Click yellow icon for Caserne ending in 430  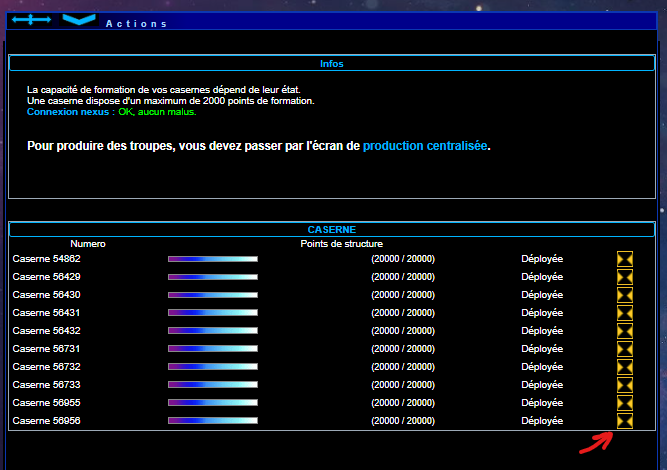coord(625,295)
